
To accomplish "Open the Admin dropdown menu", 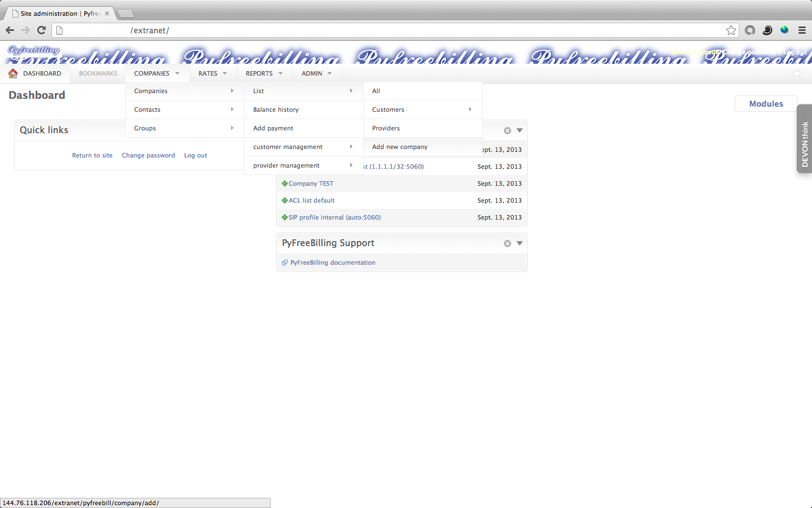I will (x=316, y=73).
